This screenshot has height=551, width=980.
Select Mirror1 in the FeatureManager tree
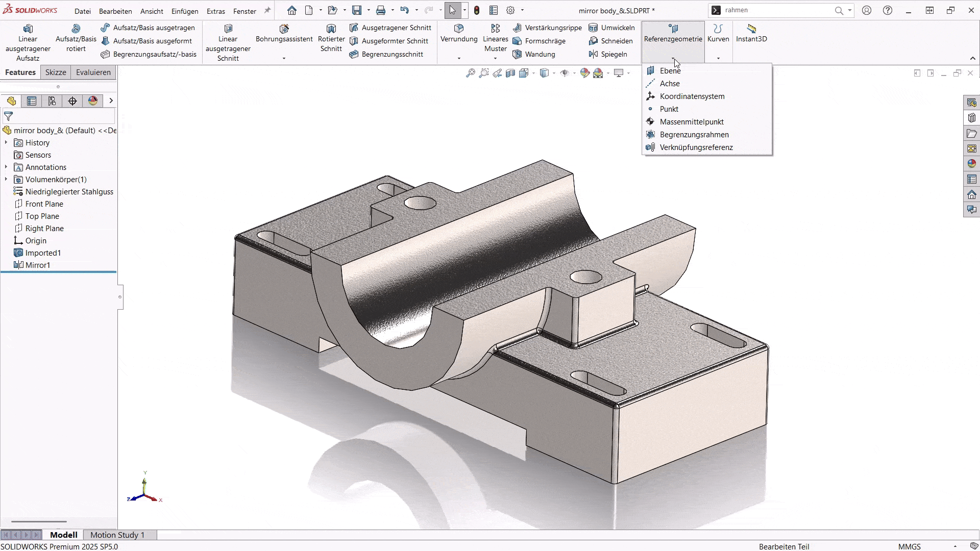[37, 265]
